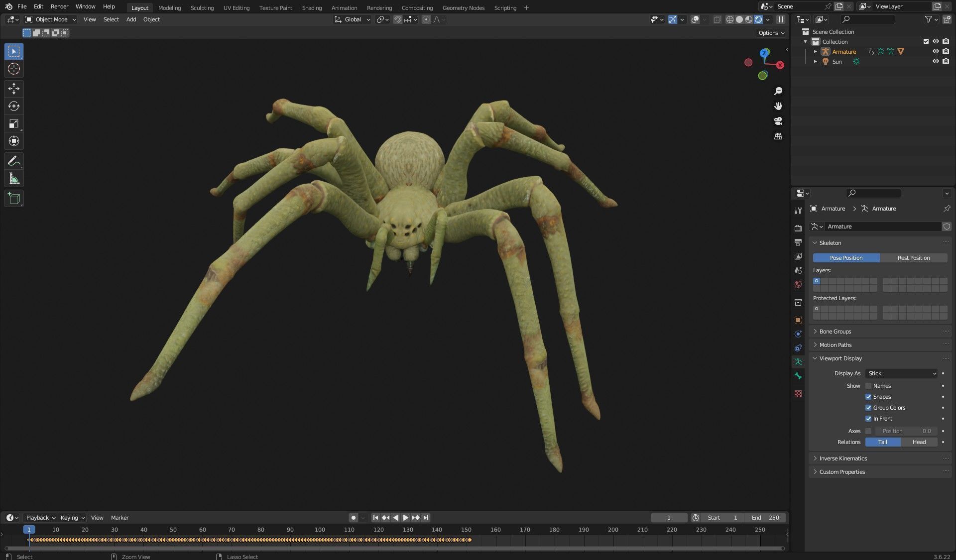The width and height of the screenshot is (956, 560).
Task: Toggle X-ray mode in viewport header
Action: (717, 19)
